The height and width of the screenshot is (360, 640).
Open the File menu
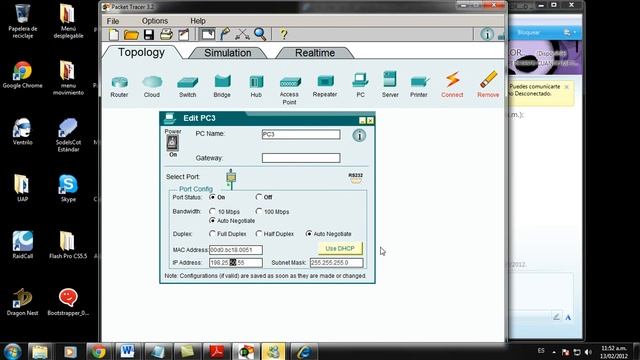pos(113,21)
